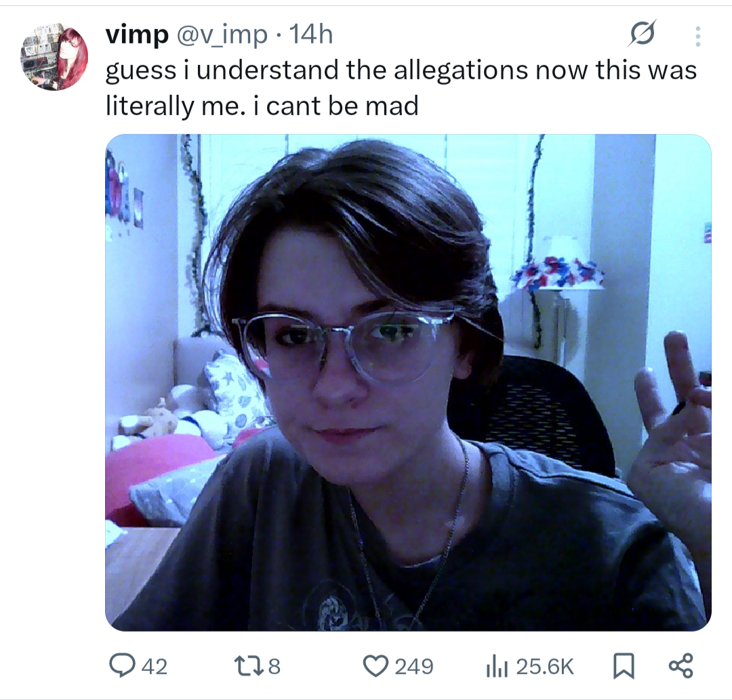This screenshot has width=732, height=700.
Task: Open the attached selfie photo
Action: point(408,383)
